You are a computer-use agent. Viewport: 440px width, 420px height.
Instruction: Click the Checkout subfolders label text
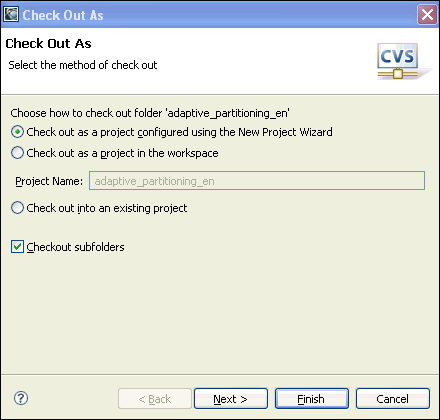click(x=75, y=247)
